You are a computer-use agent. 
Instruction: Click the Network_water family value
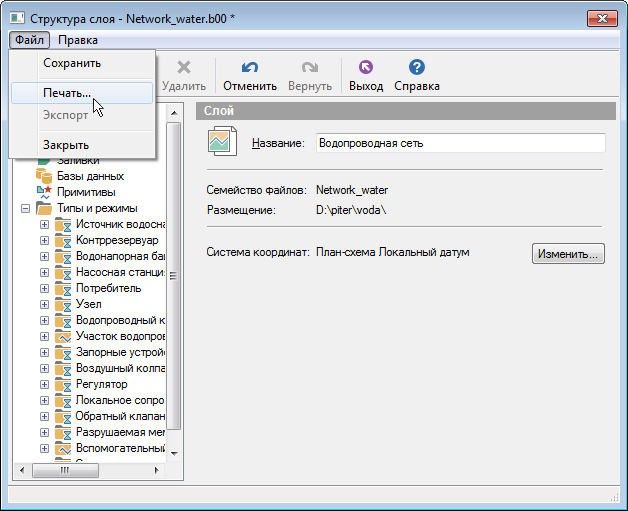[352, 190]
